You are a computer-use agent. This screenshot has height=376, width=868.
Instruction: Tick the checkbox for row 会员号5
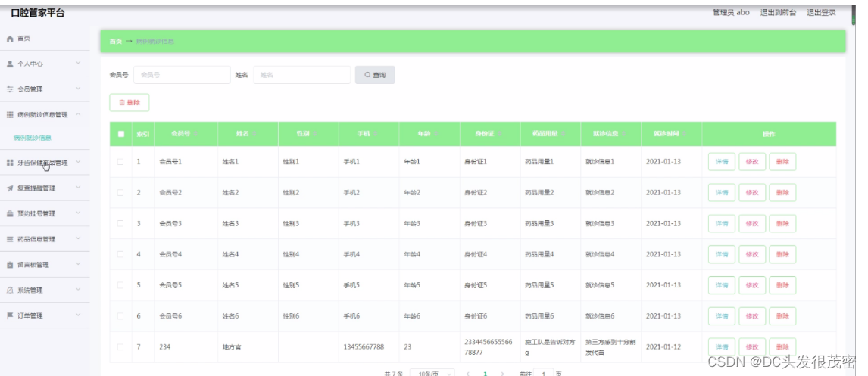click(x=120, y=285)
